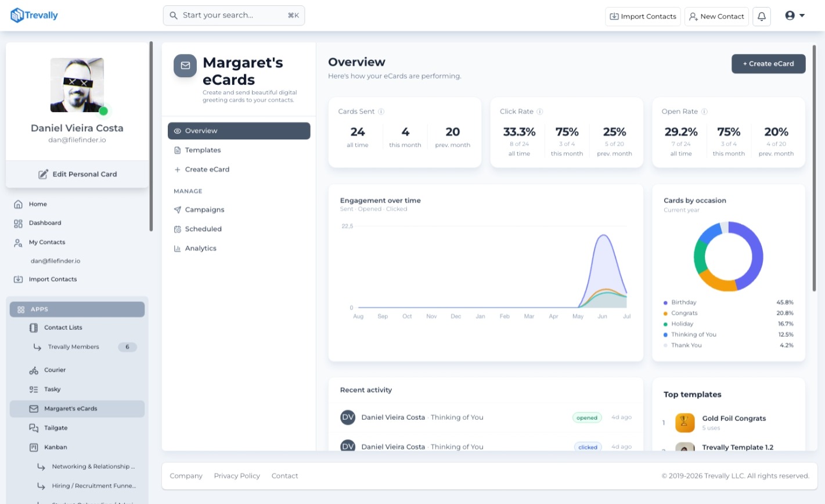This screenshot has width=825, height=504.
Task: Click the 29.2% all time open rate
Action: pyautogui.click(x=681, y=132)
